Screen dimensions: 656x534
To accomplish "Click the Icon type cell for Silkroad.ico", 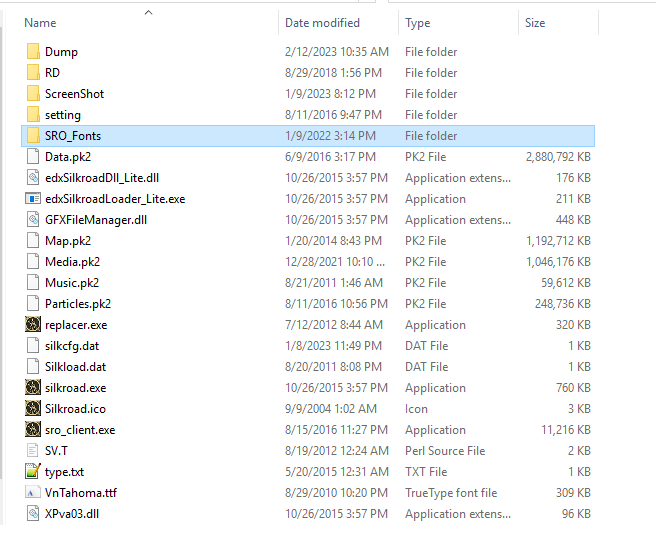I will [x=416, y=408].
